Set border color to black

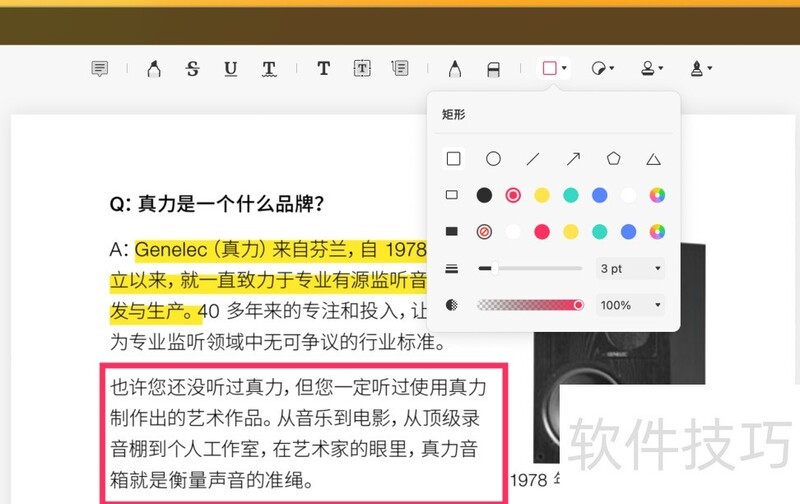pos(484,195)
